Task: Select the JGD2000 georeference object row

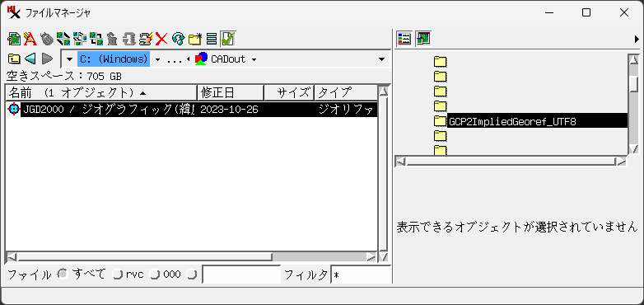Action: [191, 110]
